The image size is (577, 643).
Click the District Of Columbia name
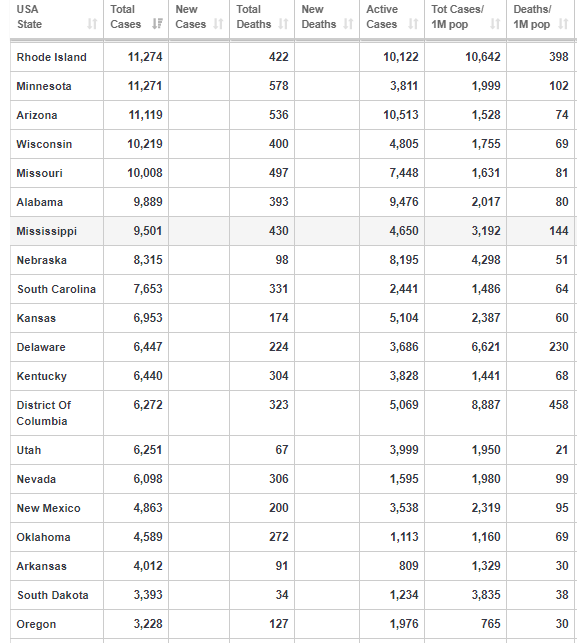pyautogui.click(x=43, y=413)
